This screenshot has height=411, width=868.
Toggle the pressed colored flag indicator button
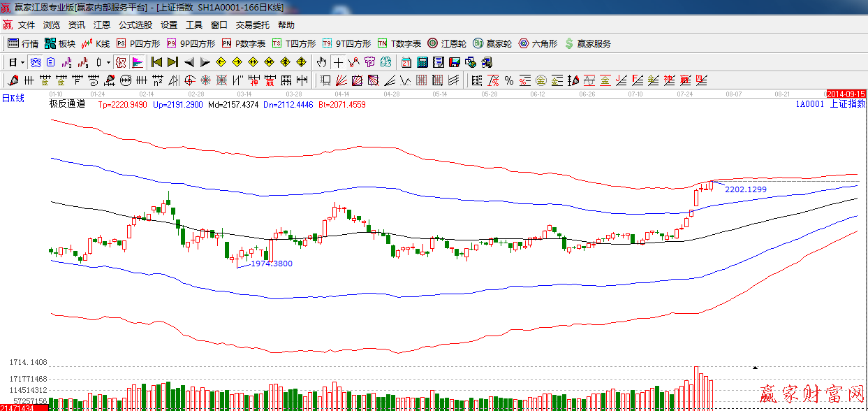137,62
